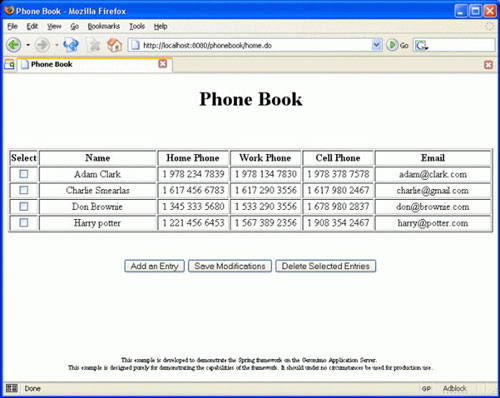500x398 pixels.
Task: Click the Work Phone column header
Action: (265, 158)
